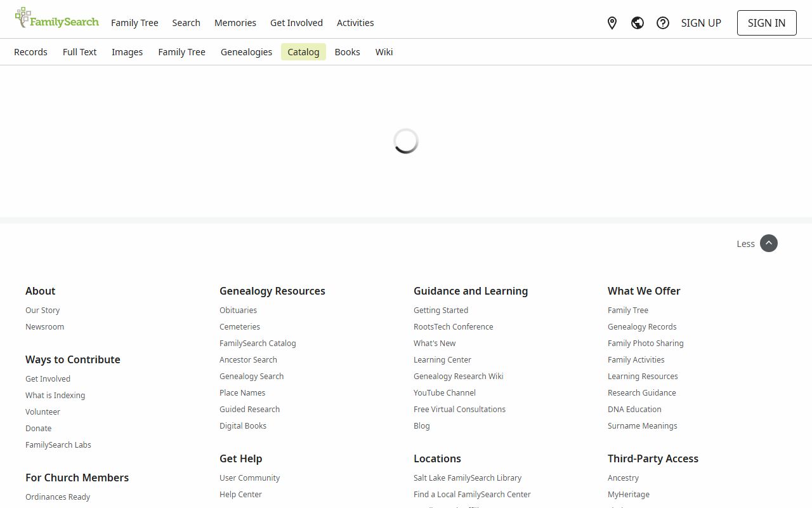Click the FamilySearch tree logo
812x508 pixels.
[56, 19]
